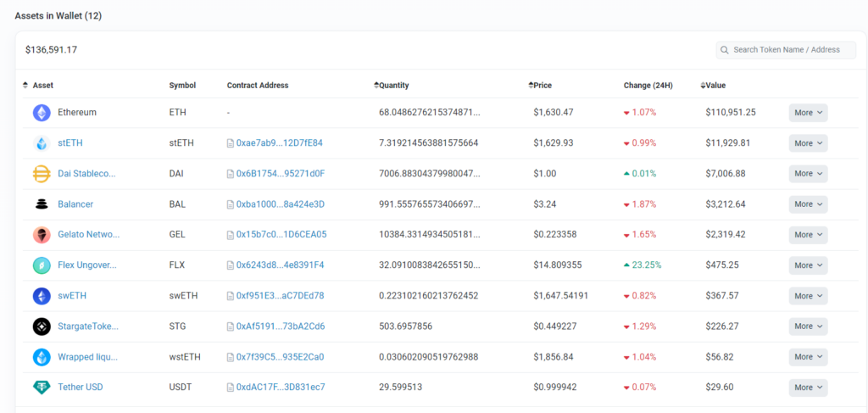Click the Assets in Wallet (12) heading

coord(58,15)
